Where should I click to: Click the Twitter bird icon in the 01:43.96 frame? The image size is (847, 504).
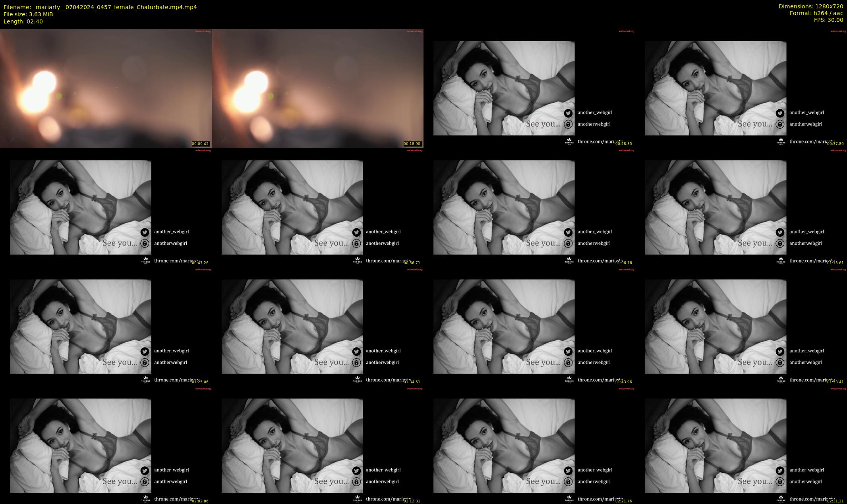point(568,351)
